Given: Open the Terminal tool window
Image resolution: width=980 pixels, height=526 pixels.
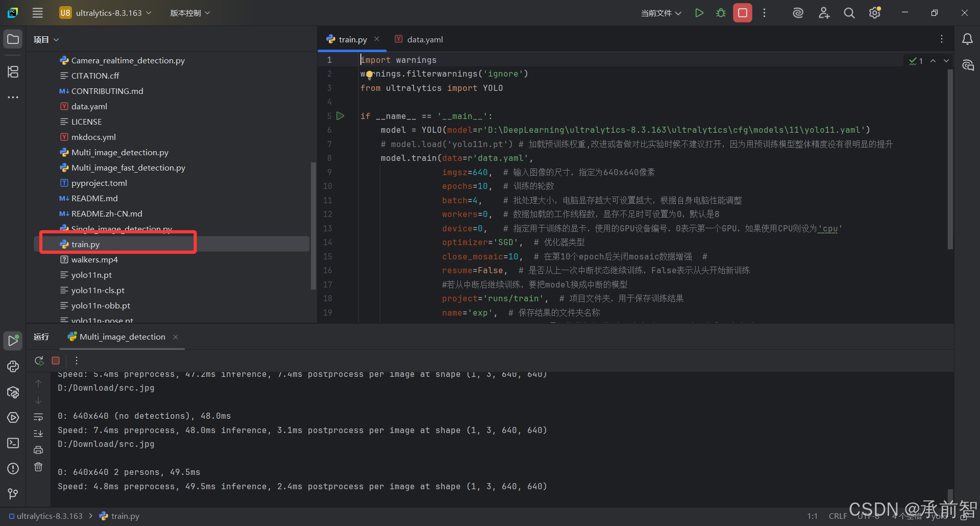Looking at the screenshot, I should tap(13, 443).
